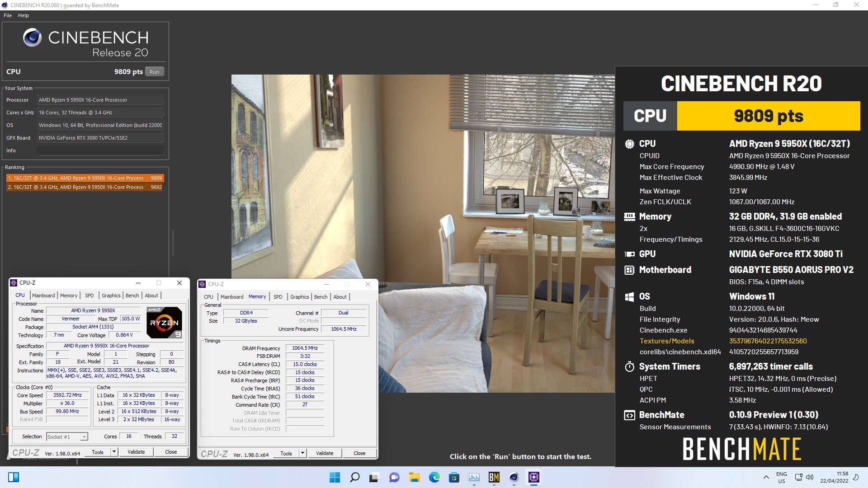This screenshot has height=488, width=868.
Task: Open Bench tab in left CPU-Z window
Action: tap(132, 296)
